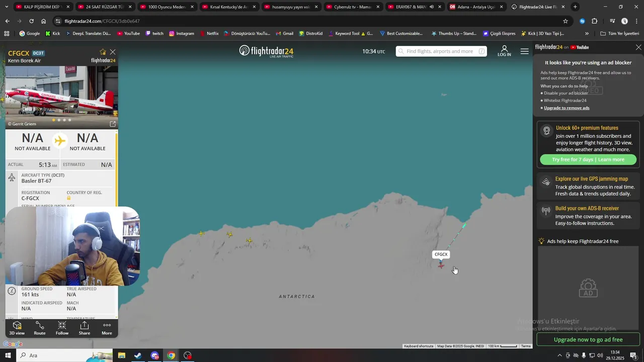
Task: Open the Google bookmark
Action: point(30,33)
